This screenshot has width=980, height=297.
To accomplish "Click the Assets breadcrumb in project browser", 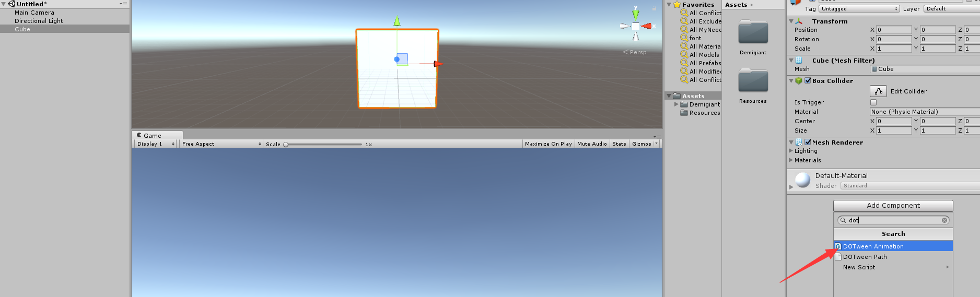I will pos(736,5).
